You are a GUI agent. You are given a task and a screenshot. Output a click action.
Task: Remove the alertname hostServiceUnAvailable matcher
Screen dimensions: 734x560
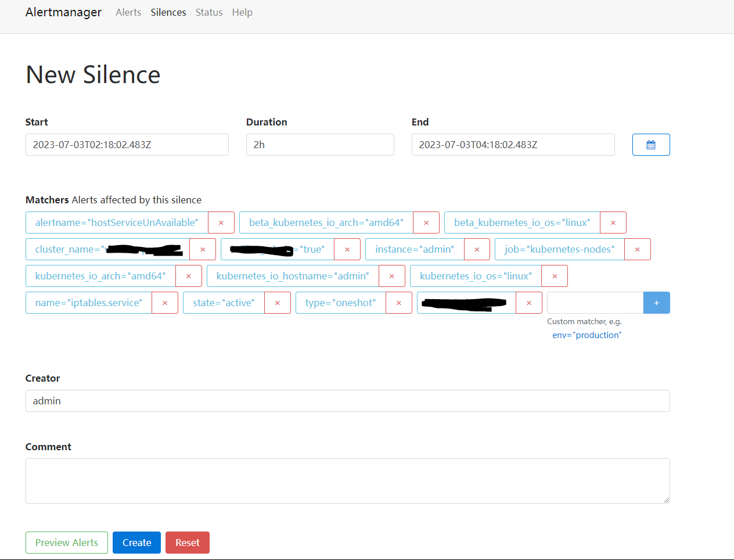(x=221, y=222)
